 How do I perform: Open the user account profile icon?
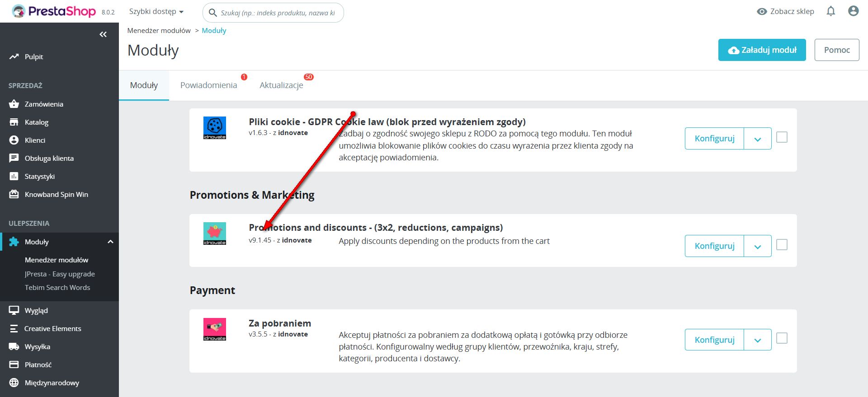pyautogui.click(x=853, y=11)
